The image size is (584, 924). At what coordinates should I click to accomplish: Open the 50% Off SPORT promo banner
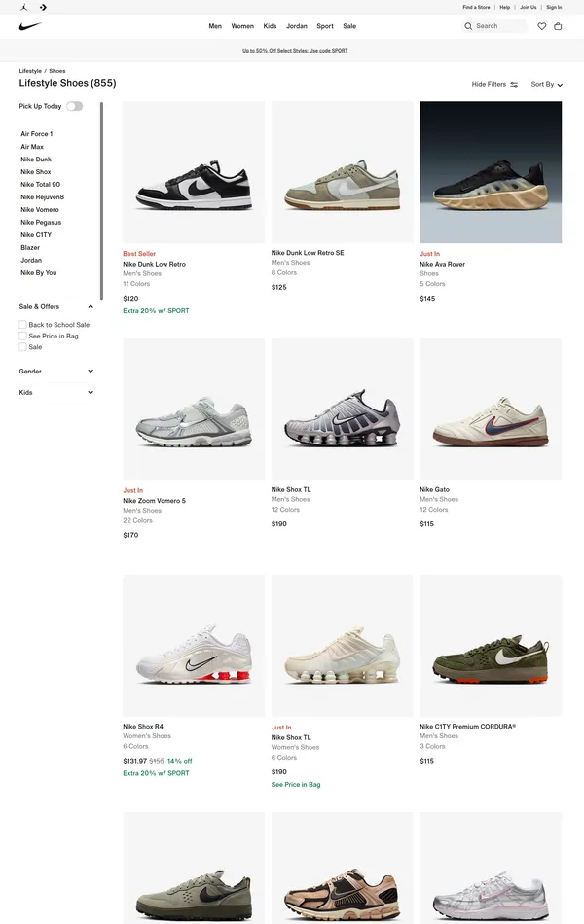(x=292, y=49)
